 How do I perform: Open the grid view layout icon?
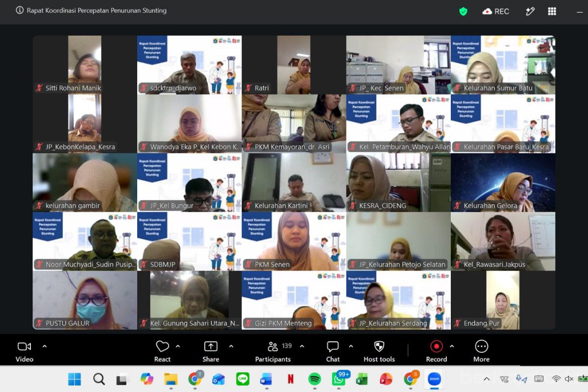coord(552,11)
